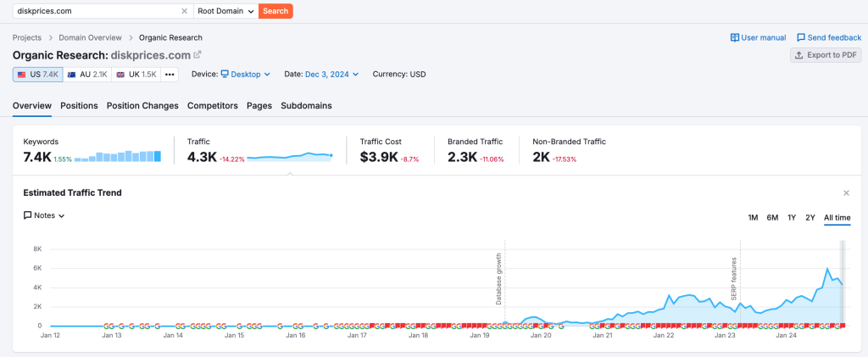Open diskprices.com external link icon
Viewport: 868px width, 357px height.
point(197,55)
